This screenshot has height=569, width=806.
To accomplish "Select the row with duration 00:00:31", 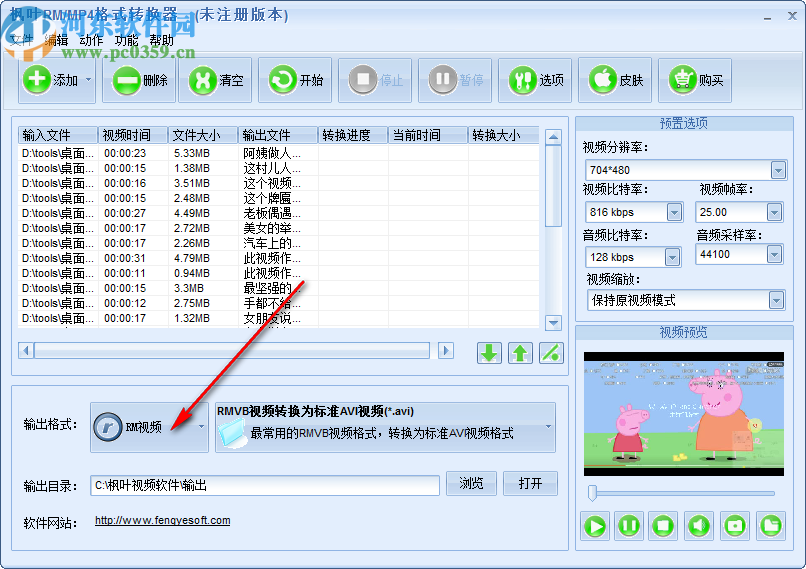I will pos(279,258).
